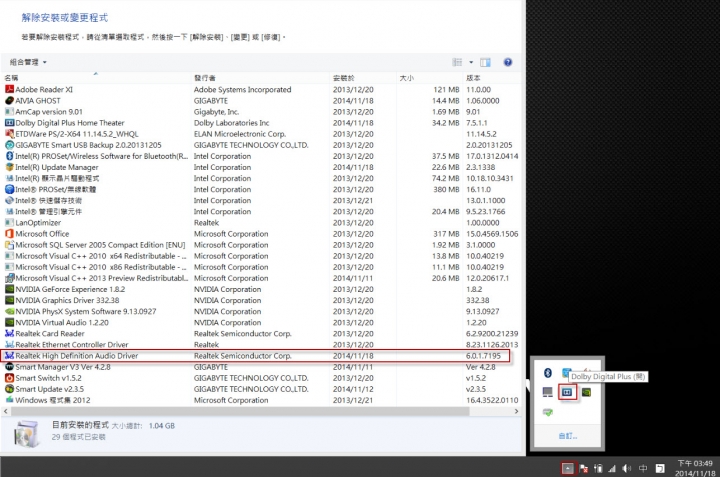Select Intel PROSet/Wireless Bluetooth software icon
Screen dimensions: 720x477
coord(9,156)
